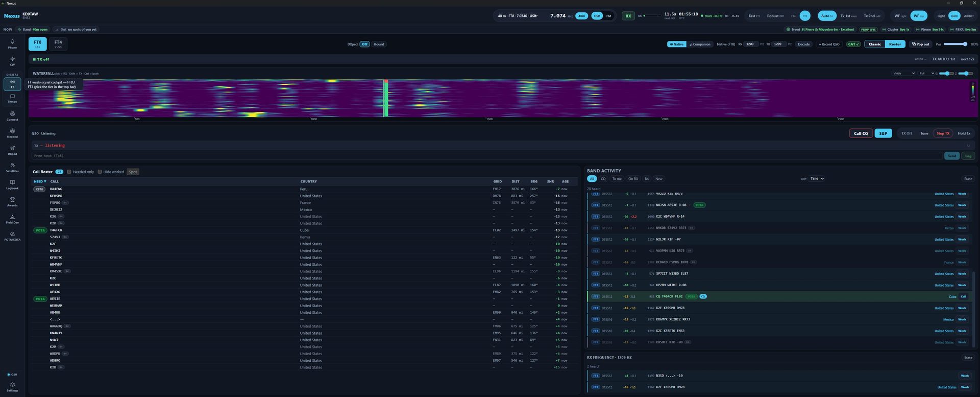Click the Rx frequency 1209 field
Viewport: 980px width, 397px height.
[x=751, y=44]
